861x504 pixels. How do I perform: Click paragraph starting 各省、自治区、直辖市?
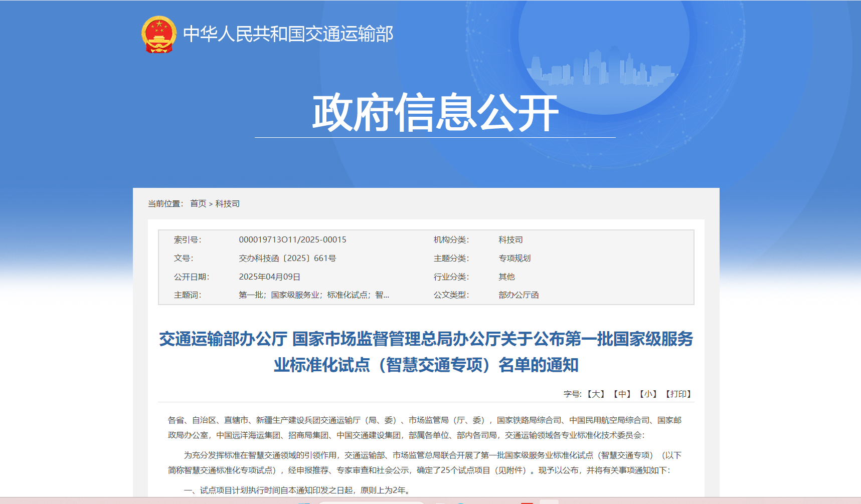click(425, 427)
